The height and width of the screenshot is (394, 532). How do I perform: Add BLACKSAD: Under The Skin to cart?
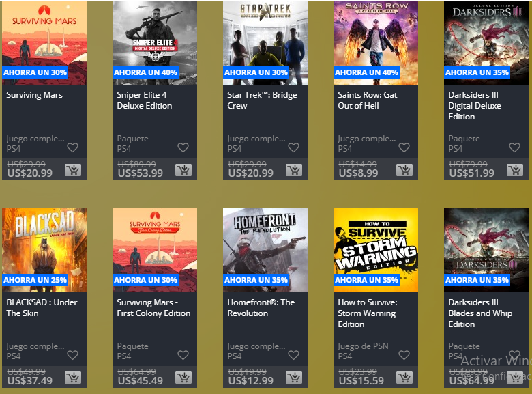[73, 378]
